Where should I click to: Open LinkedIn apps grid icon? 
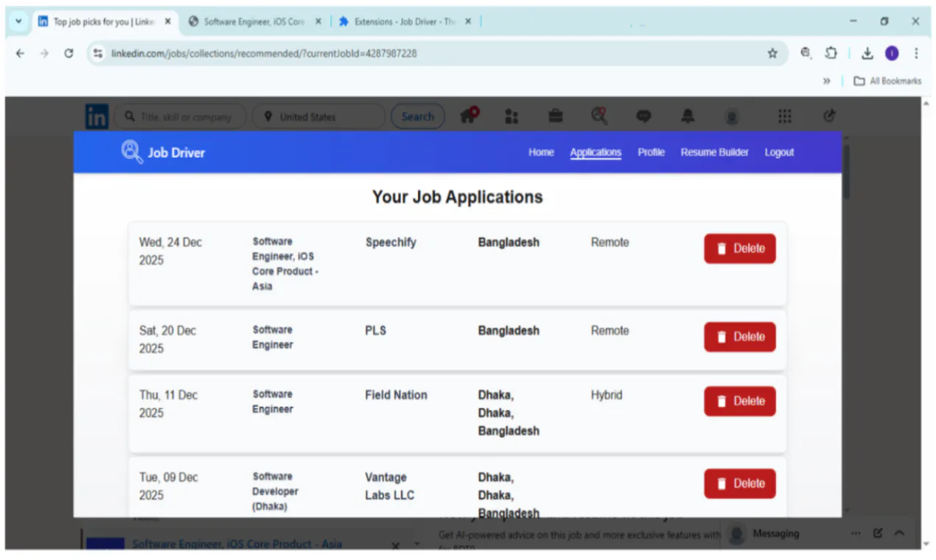[785, 116]
